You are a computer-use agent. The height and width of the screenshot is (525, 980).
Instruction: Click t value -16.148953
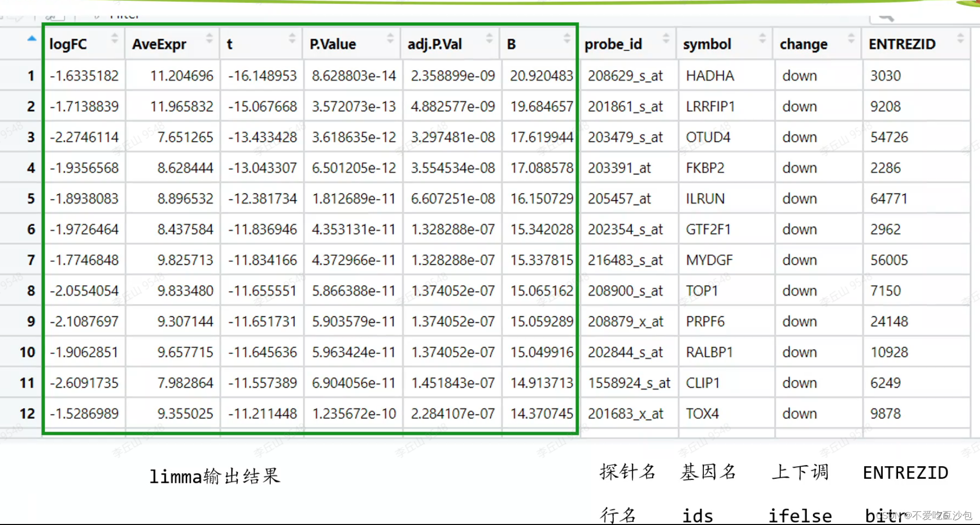click(x=262, y=76)
